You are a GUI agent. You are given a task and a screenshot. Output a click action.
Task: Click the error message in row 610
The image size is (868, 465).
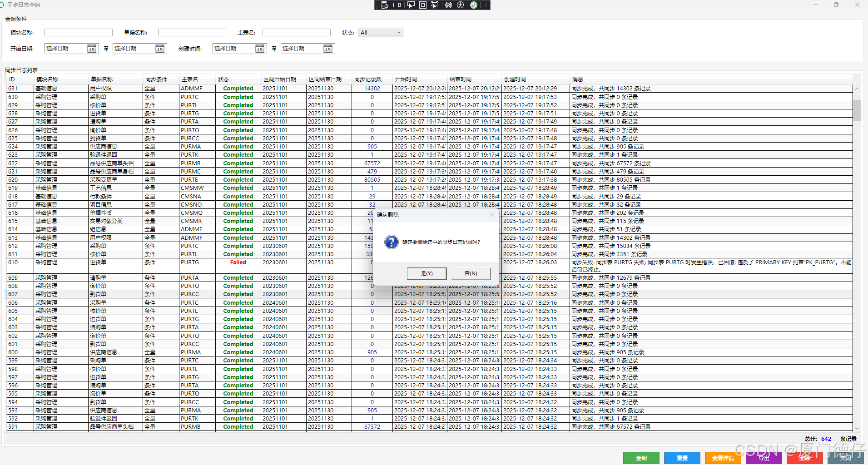[711, 266]
